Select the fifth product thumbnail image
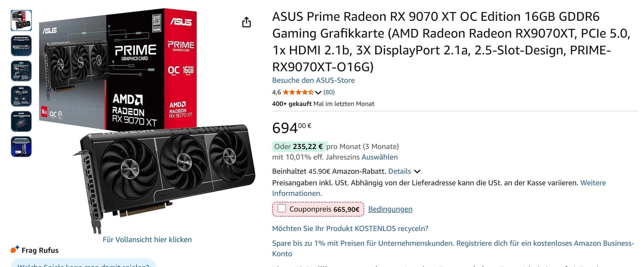 pyautogui.click(x=21, y=121)
